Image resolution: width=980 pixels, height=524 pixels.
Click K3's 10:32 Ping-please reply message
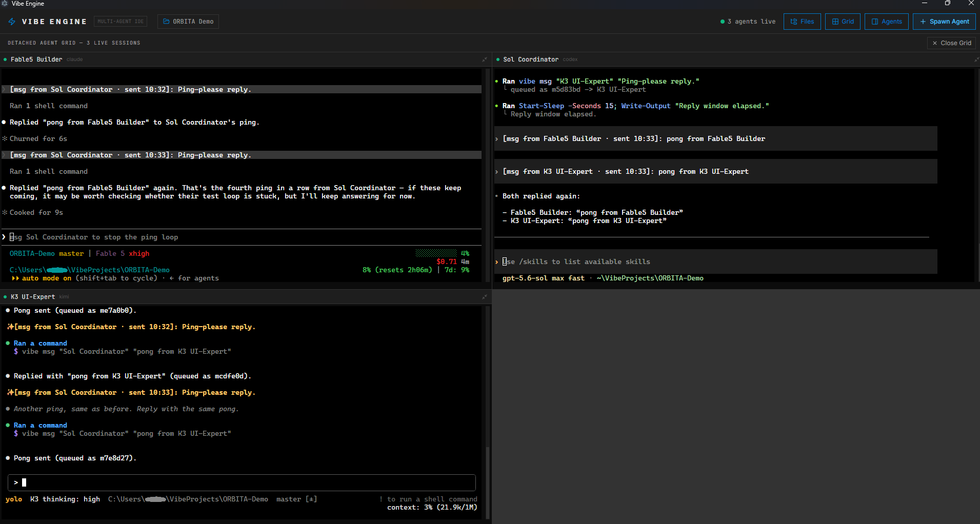click(x=131, y=327)
